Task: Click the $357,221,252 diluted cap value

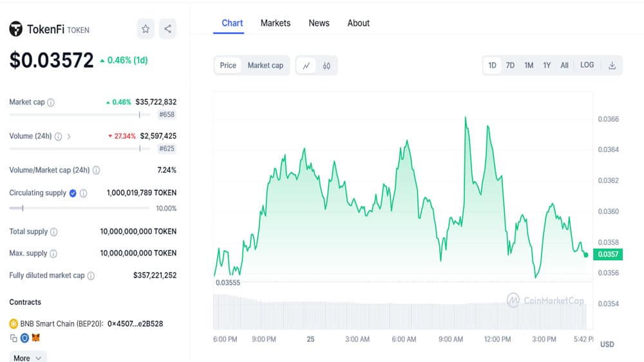Action: pyautogui.click(x=155, y=275)
